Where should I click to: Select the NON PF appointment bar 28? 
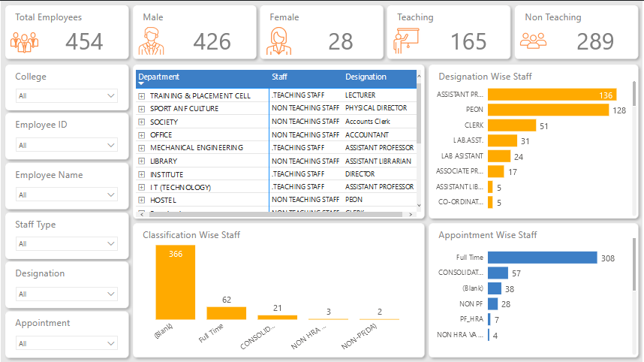click(493, 304)
